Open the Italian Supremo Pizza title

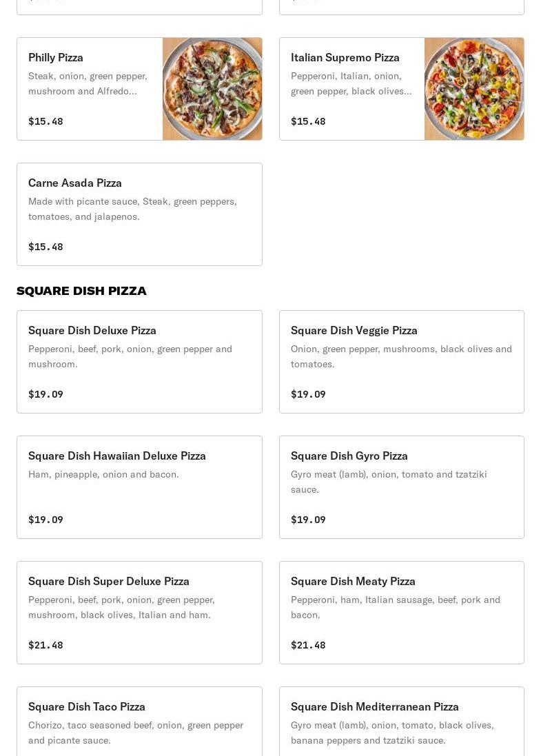[x=345, y=57]
